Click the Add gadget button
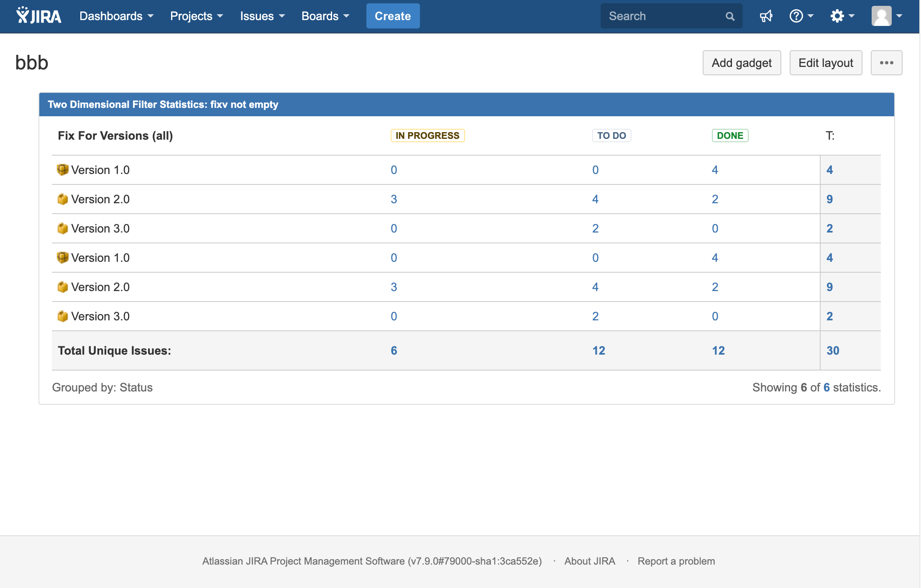The image size is (921, 588). [x=741, y=63]
